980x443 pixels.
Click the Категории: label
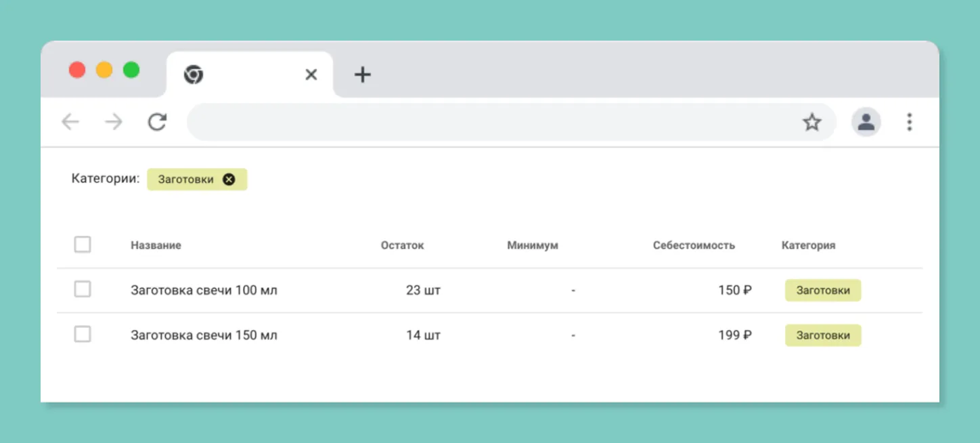pos(106,179)
